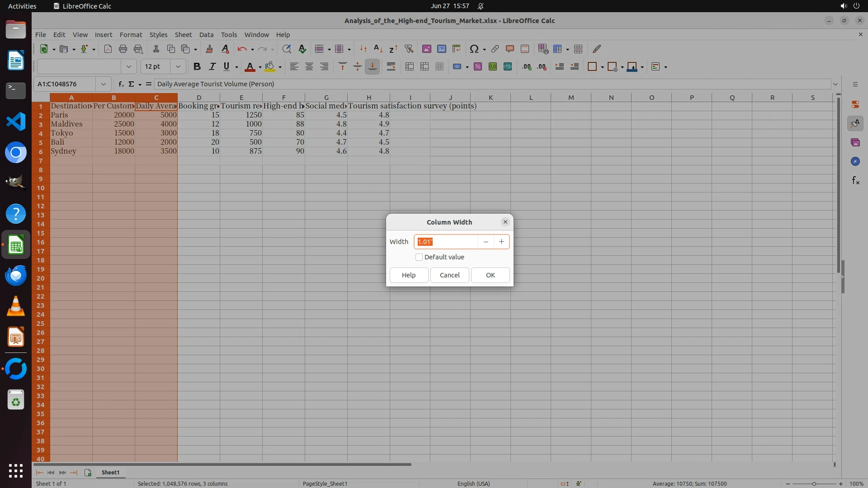The image size is (868, 488).
Task: Enable the Default value checkbox
Action: [419, 257]
